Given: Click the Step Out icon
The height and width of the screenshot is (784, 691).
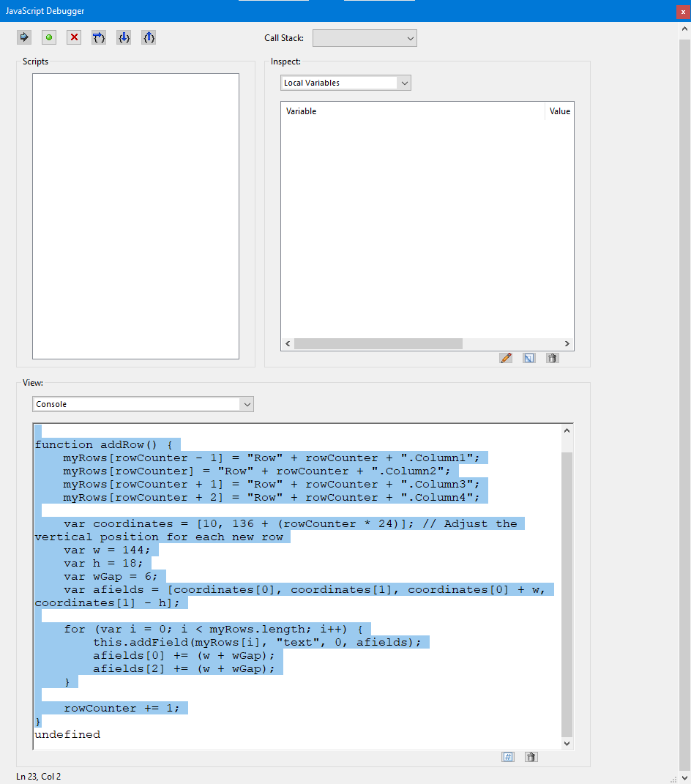Looking at the screenshot, I should coord(148,37).
